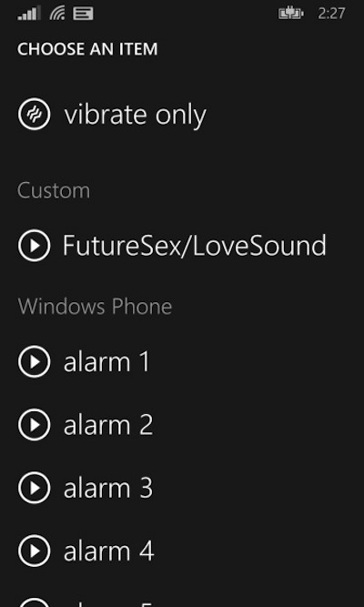
Task: Tap the CHOOSE AN ITEM title
Action: coord(87,49)
